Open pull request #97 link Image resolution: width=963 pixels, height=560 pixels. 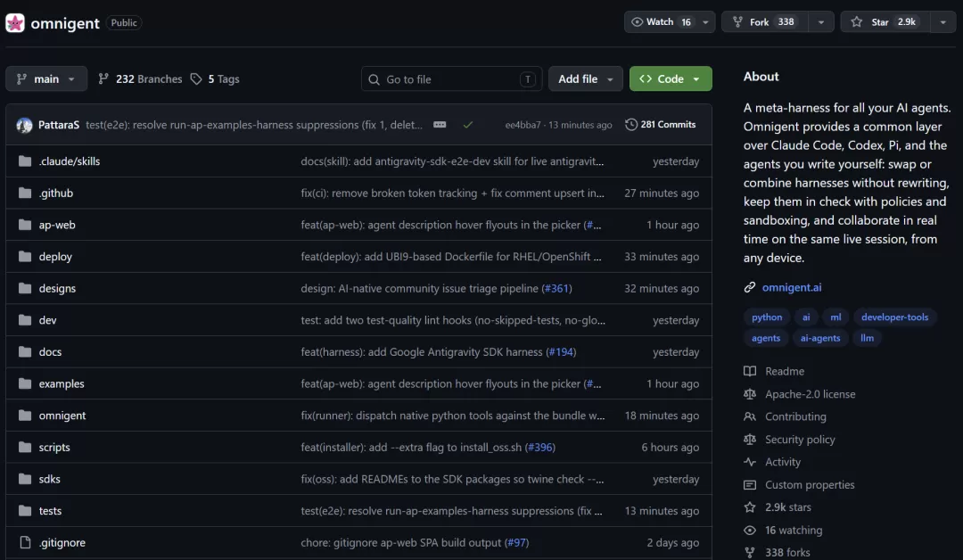[516, 542]
